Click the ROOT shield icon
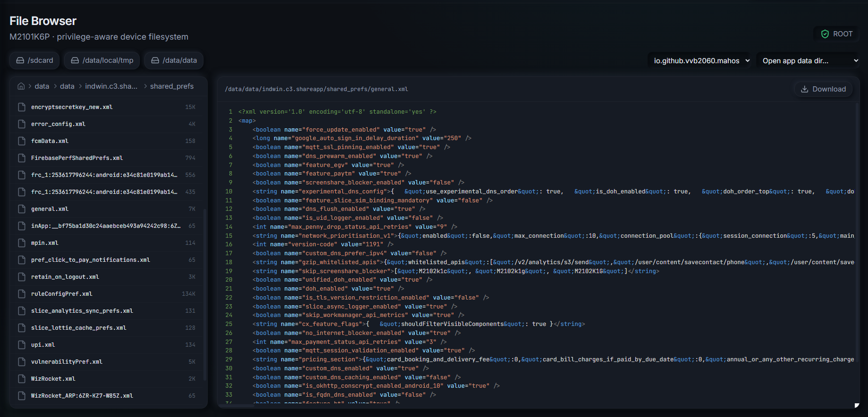This screenshot has width=868, height=417. 825,34
